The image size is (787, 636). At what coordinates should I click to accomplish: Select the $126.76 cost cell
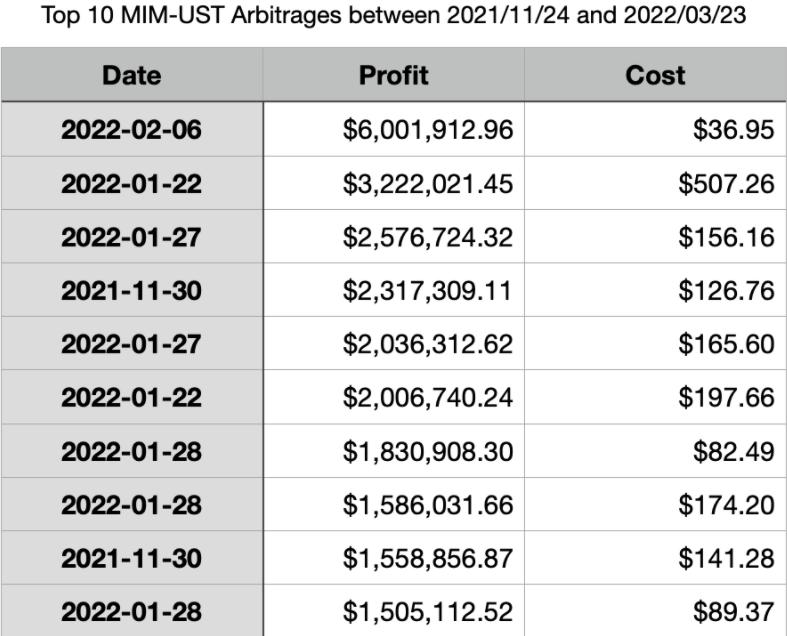[x=726, y=291]
